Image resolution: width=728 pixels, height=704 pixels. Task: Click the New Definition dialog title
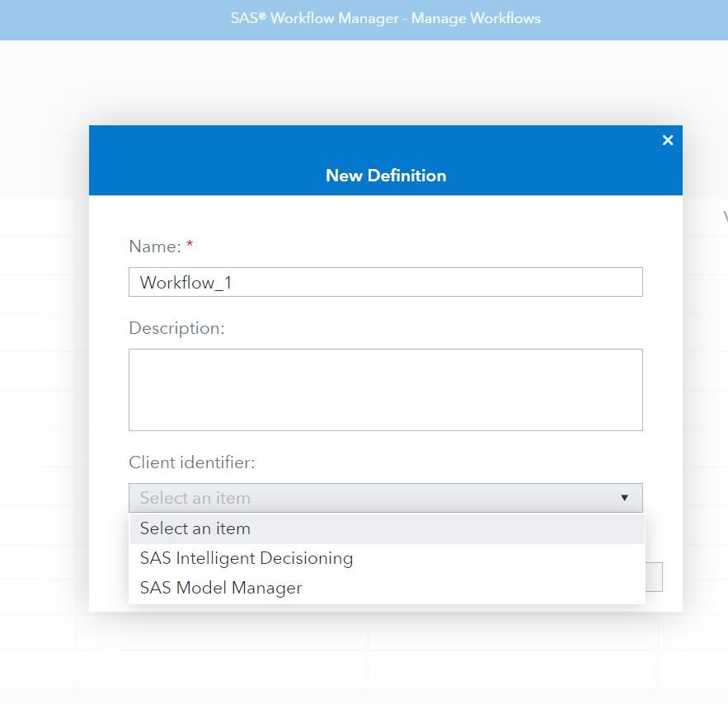coord(386,176)
